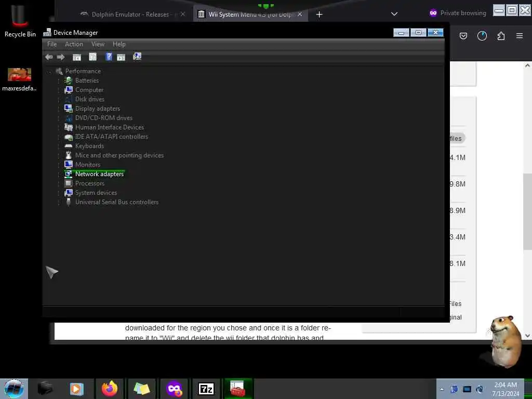The width and height of the screenshot is (532, 399).
Task: Open the Firefox hamburger application menu
Action: (x=520, y=36)
